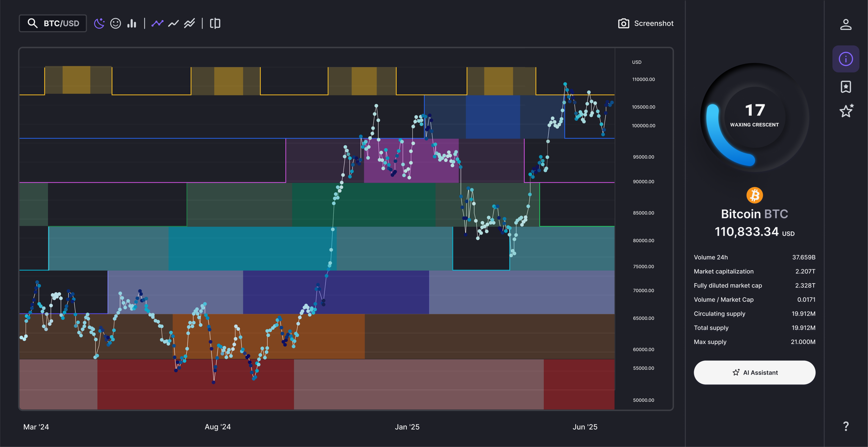Click the Screenshot label
Screen dimensions: 868x447
click(x=654, y=23)
